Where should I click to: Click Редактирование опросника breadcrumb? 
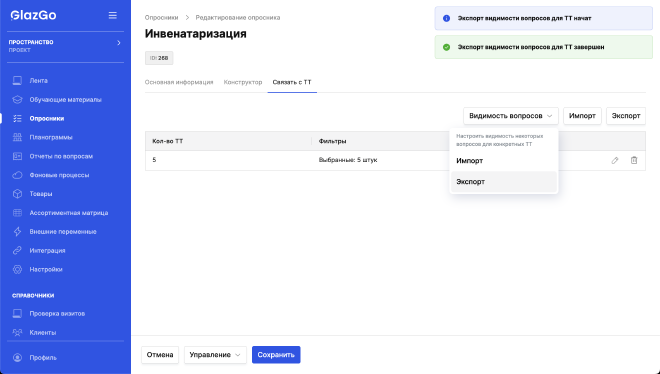point(237,18)
